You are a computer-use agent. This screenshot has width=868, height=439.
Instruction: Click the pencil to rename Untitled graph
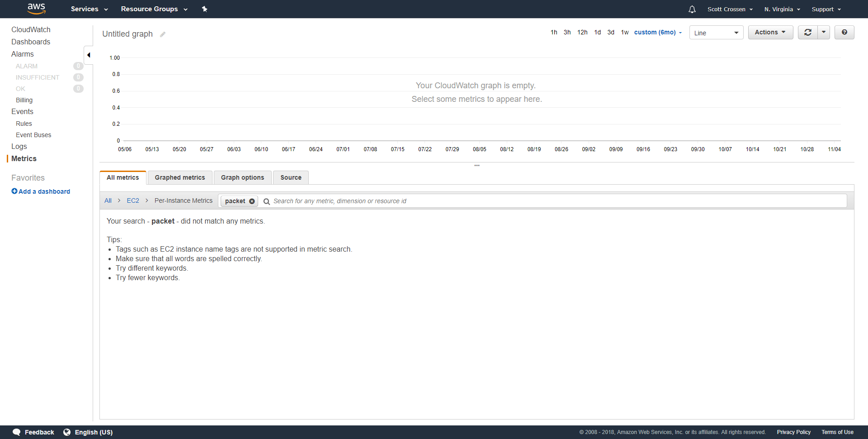(x=163, y=34)
